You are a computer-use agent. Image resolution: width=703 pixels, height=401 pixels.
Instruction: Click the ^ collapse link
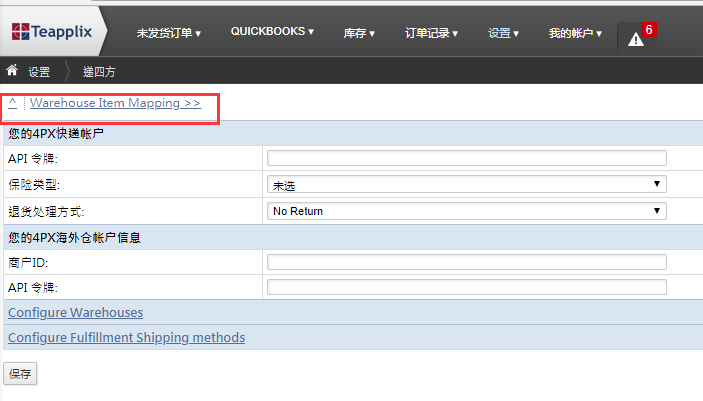point(13,103)
